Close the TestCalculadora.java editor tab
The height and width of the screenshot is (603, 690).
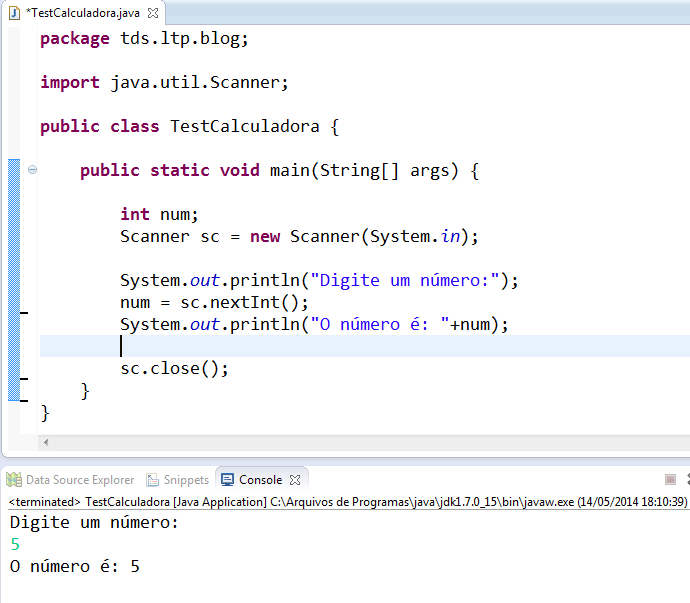[153, 13]
